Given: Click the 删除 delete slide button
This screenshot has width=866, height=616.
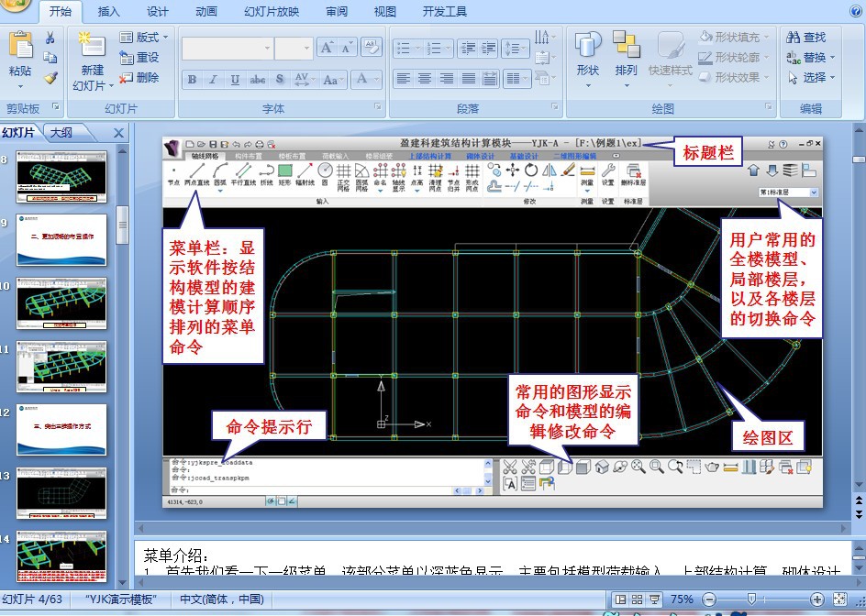Looking at the screenshot, I should point(139,78).
